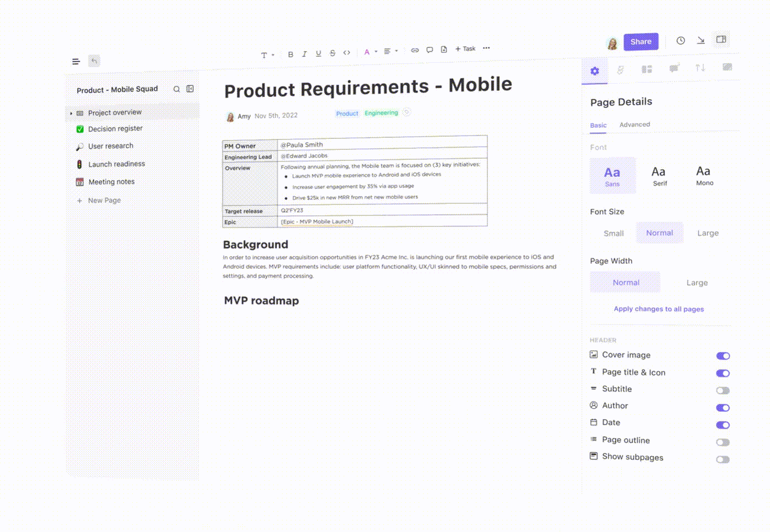Select Normal font size
Viewport: 770px width, 532px height.
[660, 233]
